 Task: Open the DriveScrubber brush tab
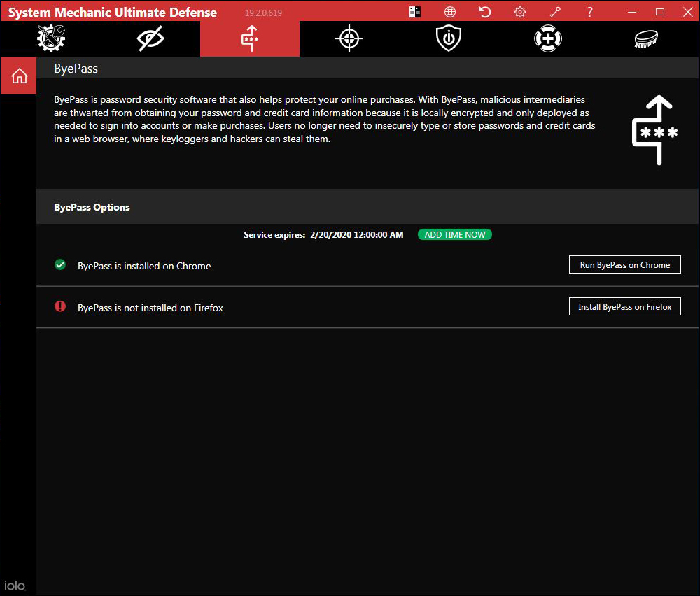point(646,38)
